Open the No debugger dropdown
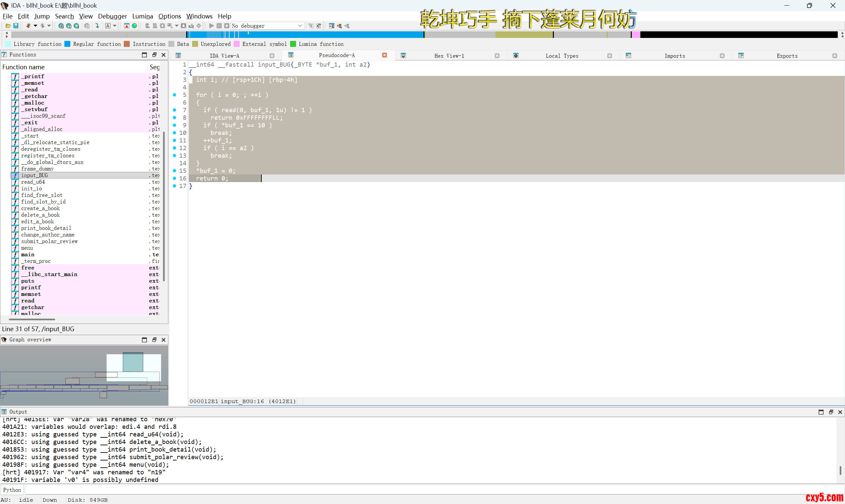This screenshot has width=845, height=504. click(x=300, y=26)
